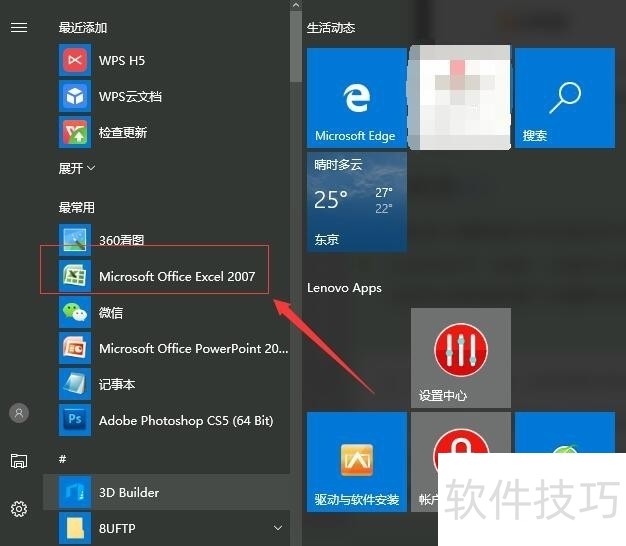Screen dimensions: 626x546
Task: Open the 东京 weather tile
Action: click(x=357, y=202)
